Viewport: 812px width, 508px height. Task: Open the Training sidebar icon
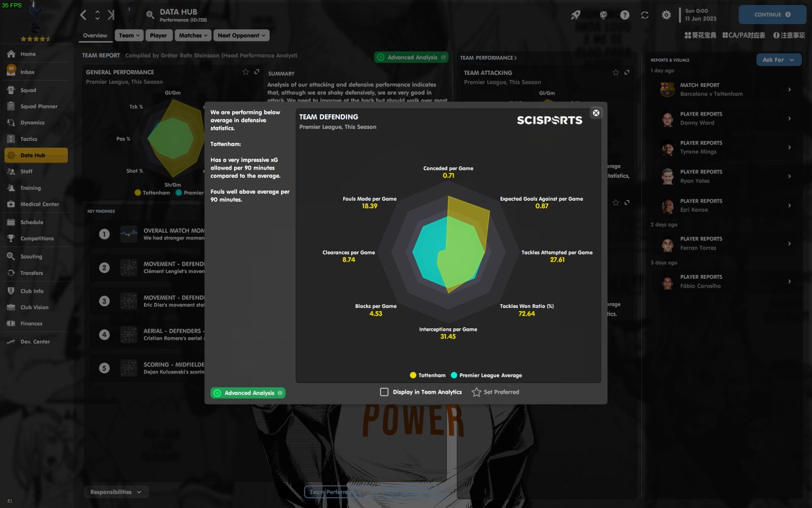[11, 188]
